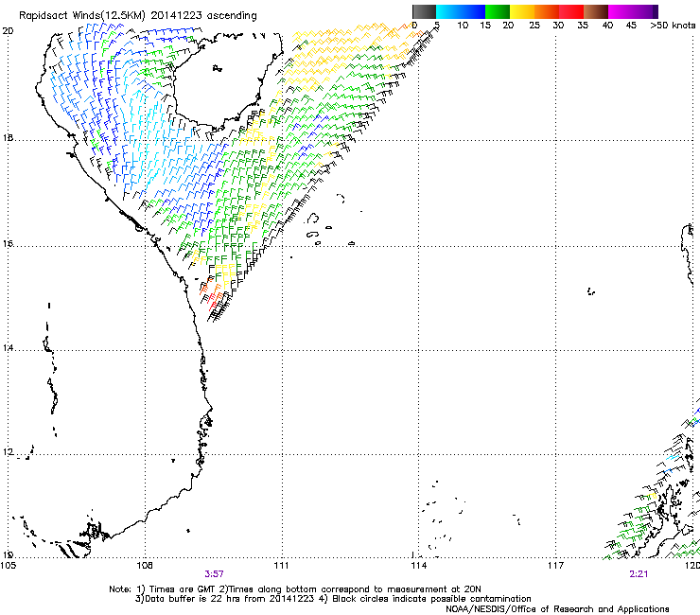
Task: Click the yellow 20-25 knots legend segment
Action: [x=522, y=11]
